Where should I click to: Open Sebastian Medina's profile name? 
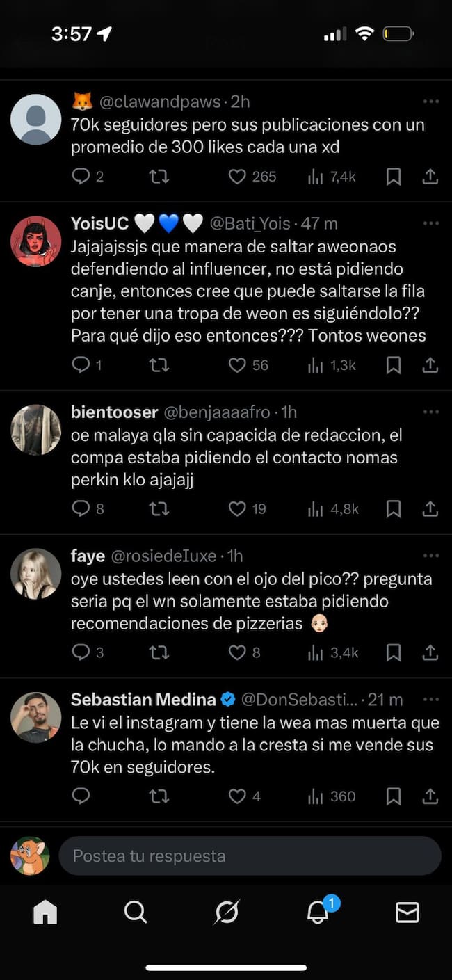pos(143,700)
